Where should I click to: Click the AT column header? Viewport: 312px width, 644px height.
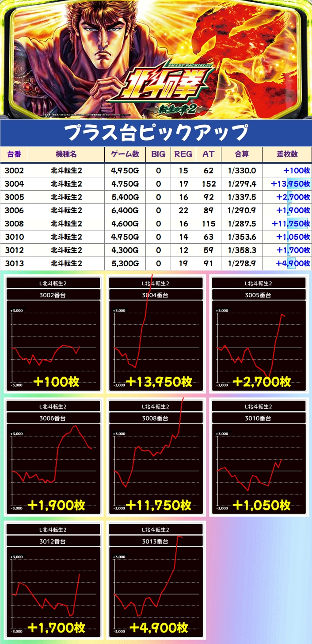pyautogui.click(x=208, y=154)
